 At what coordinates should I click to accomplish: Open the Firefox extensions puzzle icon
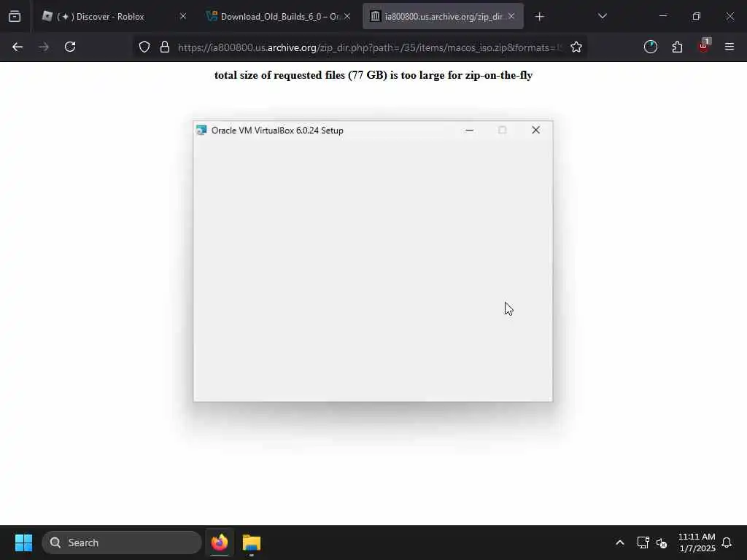677,47
